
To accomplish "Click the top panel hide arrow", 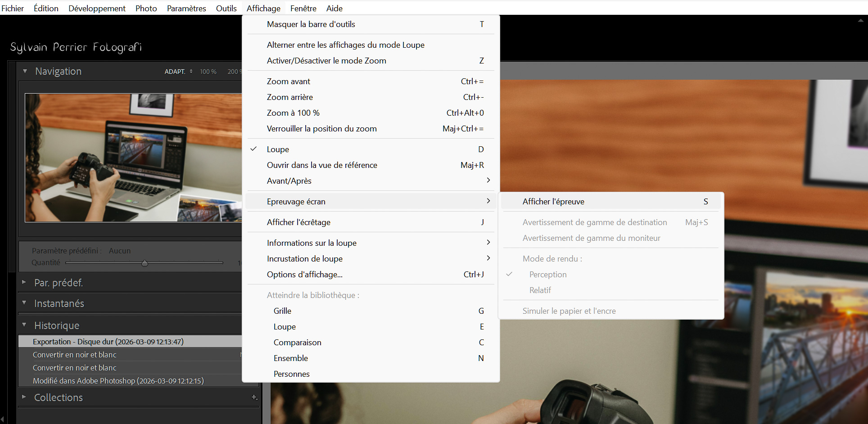I will click(x=860, y=20).
